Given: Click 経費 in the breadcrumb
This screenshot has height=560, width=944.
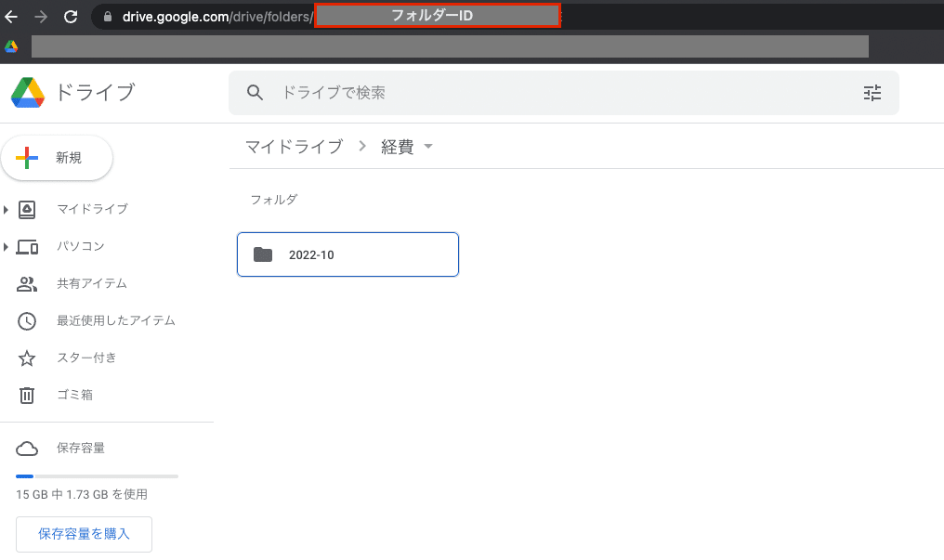Looking at the screenshot, I should (x=398, y=146).
